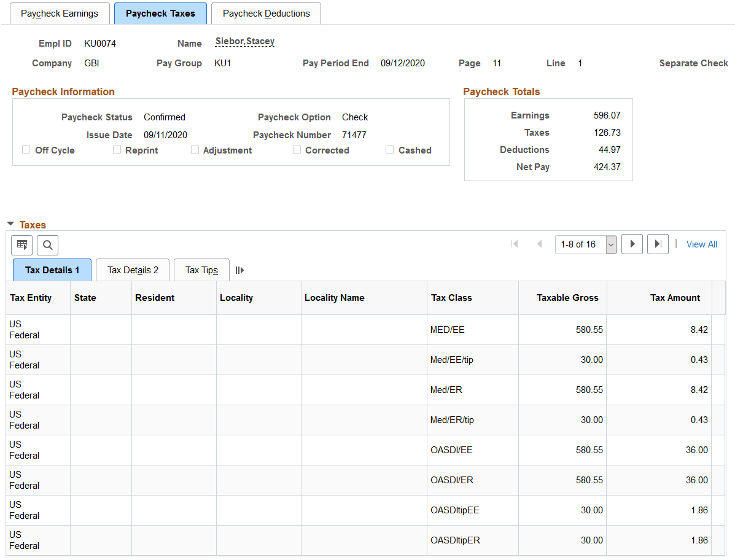Select the Tax Details 2 tab

pos(132,270)
